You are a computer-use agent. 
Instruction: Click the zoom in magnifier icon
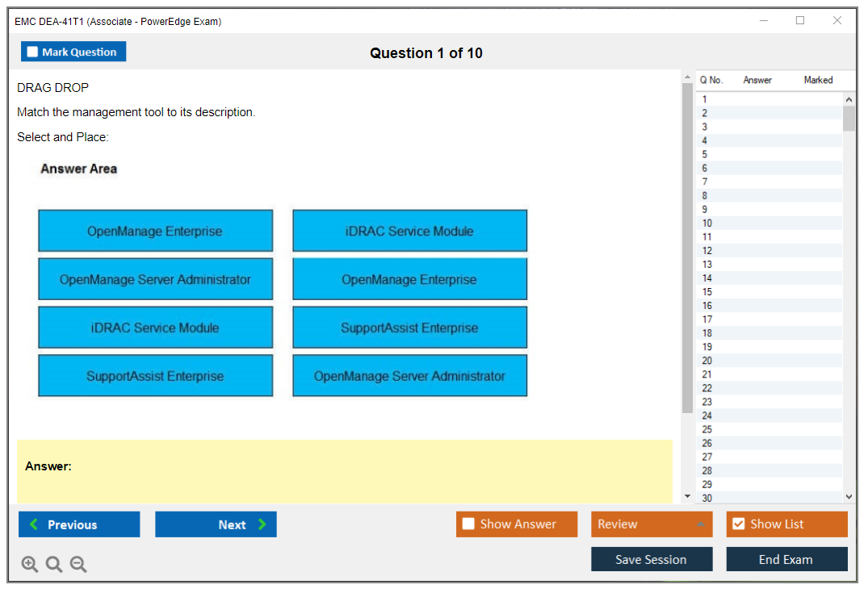[30, 565]
